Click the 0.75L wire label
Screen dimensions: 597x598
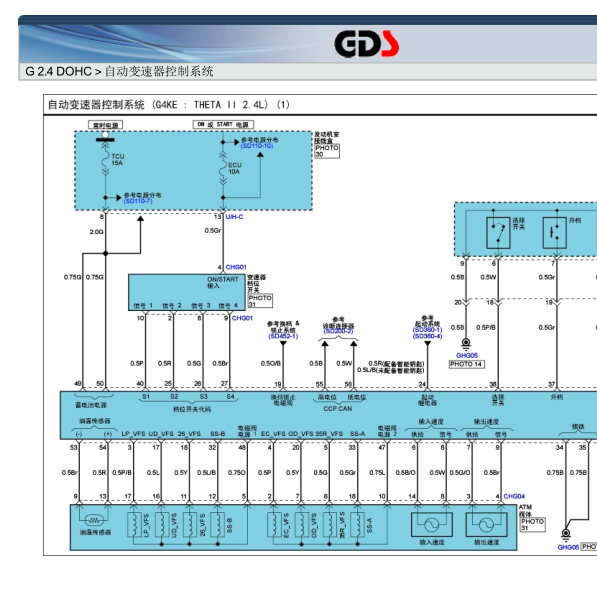click(377, 473)
